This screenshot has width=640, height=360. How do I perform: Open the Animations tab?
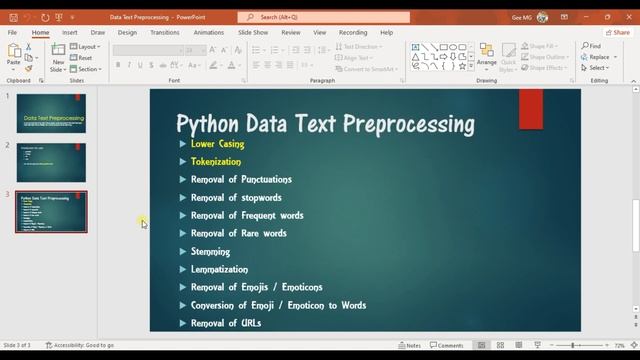209,32
